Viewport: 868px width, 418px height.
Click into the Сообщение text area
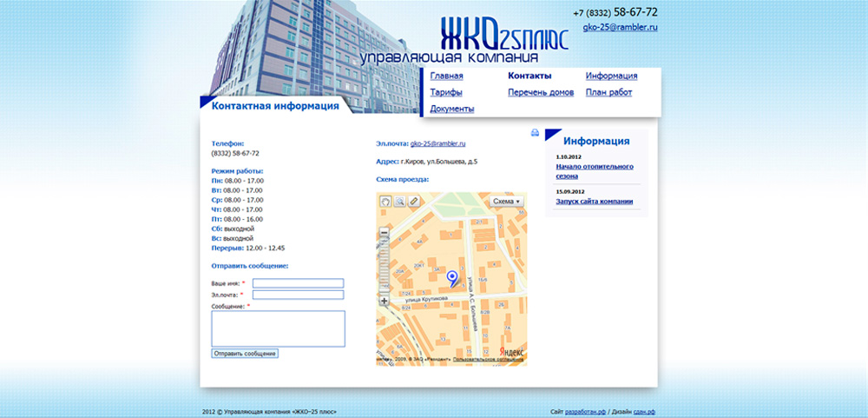(278, 329)
